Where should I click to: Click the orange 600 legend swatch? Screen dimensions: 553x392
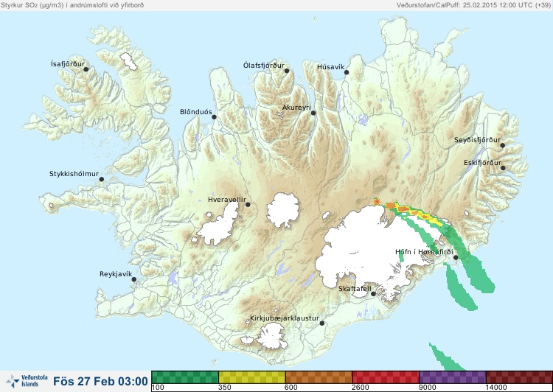tap(319, 377)
